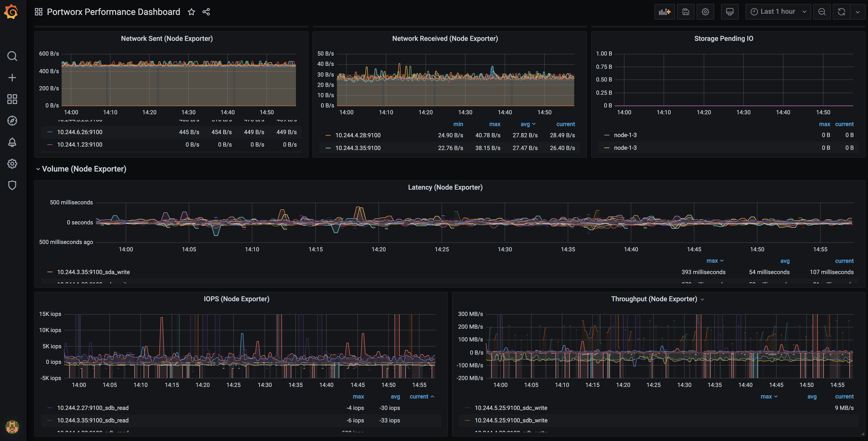Zoom out time range icon
Viewport: 868px width, 441px height.
click(822, 12)
